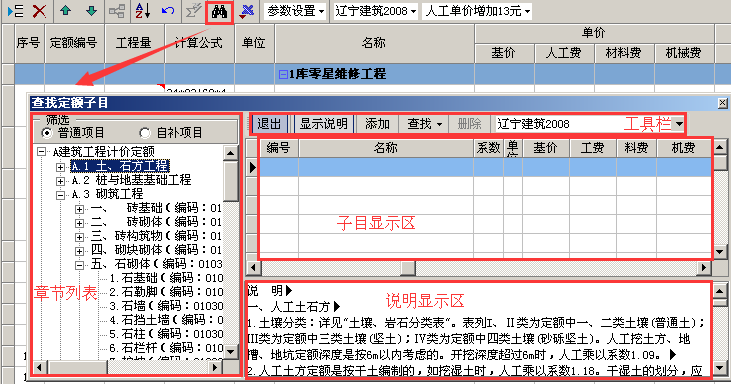The width and height of the screenshot is (731, 384).
Task: Collapse the A.3 砌筑工程 tree node
Action: 60,195
